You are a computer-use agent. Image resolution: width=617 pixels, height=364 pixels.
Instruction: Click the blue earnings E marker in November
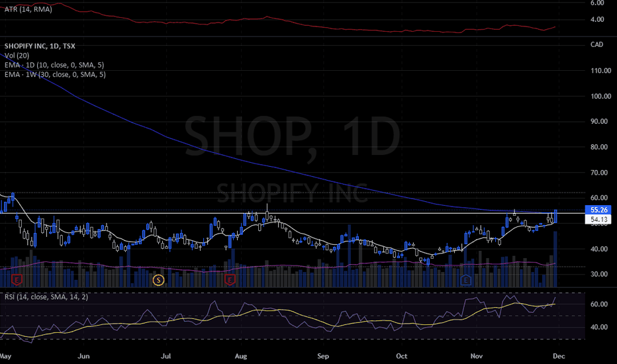point(466,280)
